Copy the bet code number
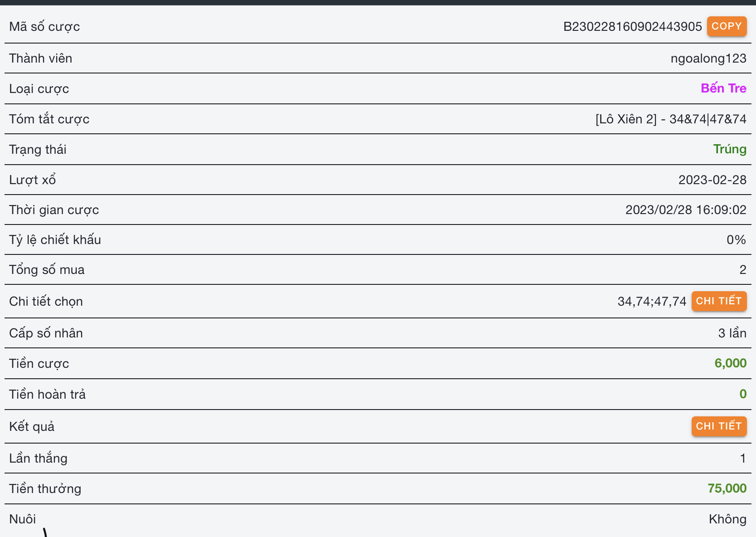This screenshot has width=756, height=537. [x=727, y=26]
